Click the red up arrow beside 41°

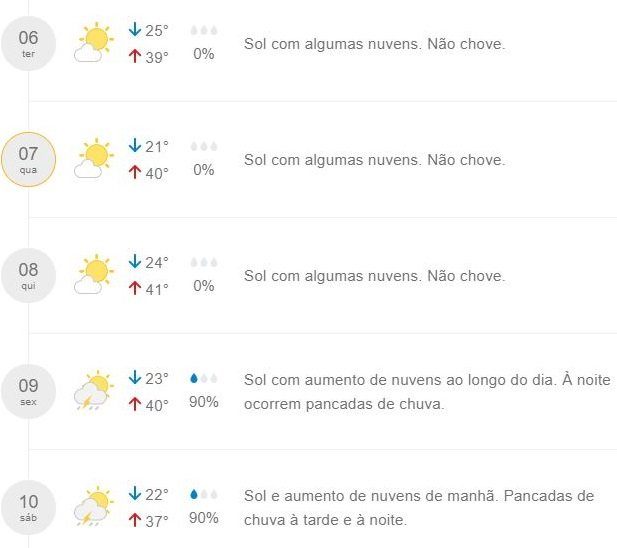point(135,288)
